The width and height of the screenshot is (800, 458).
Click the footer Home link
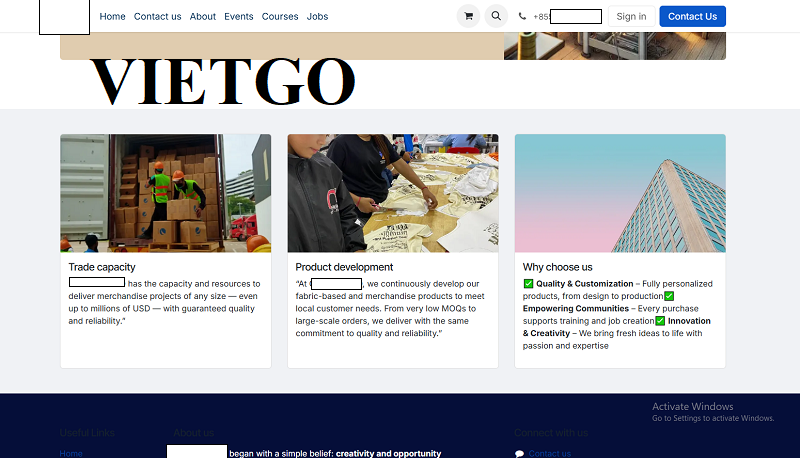point(71,453)
